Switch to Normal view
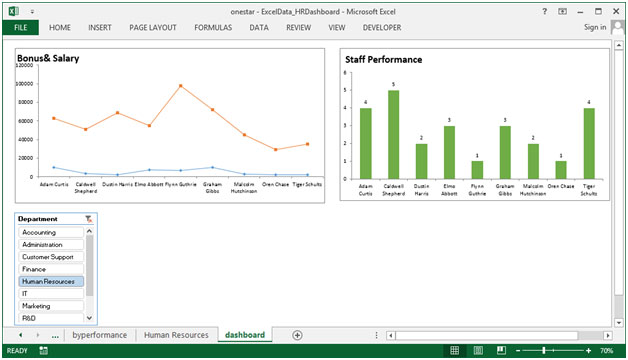Viewport: 628px width, 360px height. [x=455, y=350]
